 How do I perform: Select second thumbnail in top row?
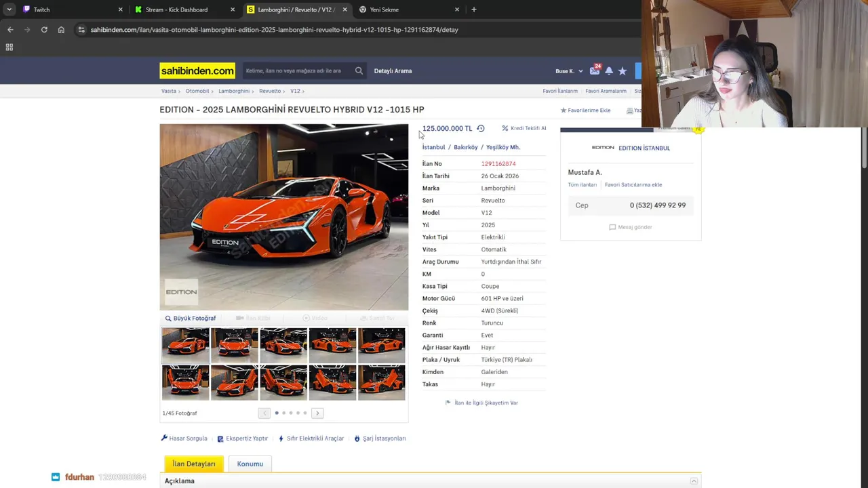235,345
